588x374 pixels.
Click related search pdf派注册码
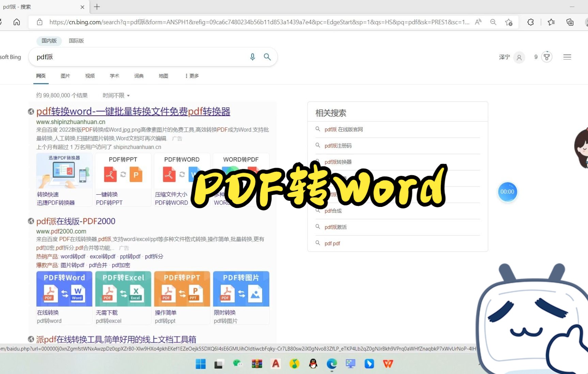[338, 146]
